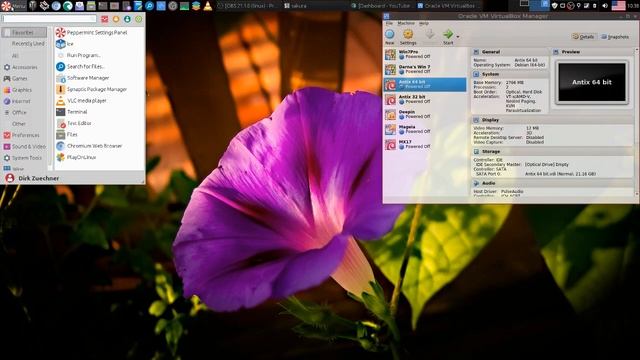The width and height of the screenshot is (640, 360).
Task: Select the Favorites category
Action: pos(24,32)
